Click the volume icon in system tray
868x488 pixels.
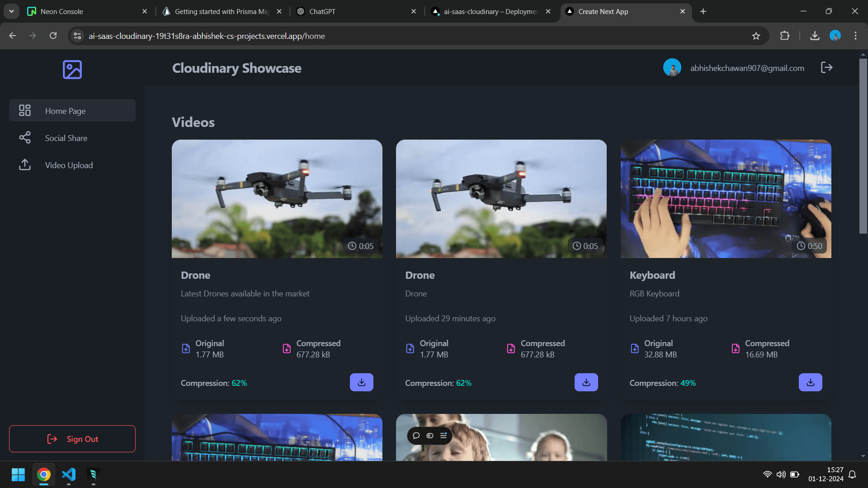[781, 474]
